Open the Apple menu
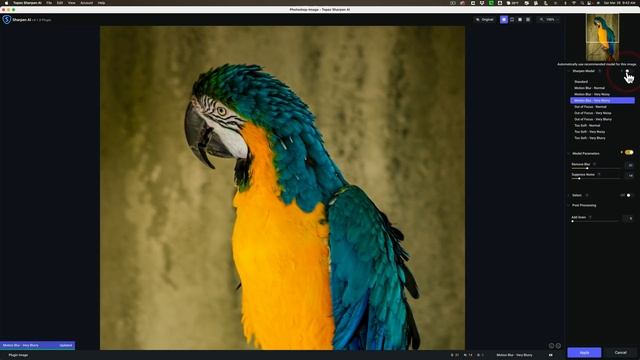The width and height of the screenshot is (640, 360). point(6,3)
